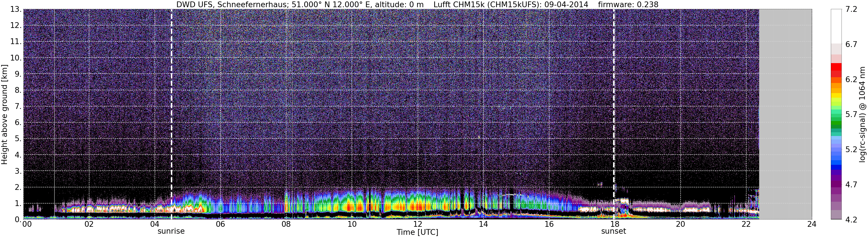Click the time axis tick label 06
Viewport: 868px width, 238px height.
220,224
